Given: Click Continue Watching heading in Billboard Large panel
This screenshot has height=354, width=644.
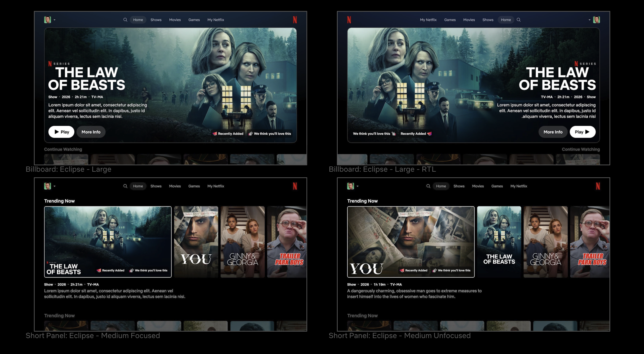Looking at the screenshot, I should pyautogui.click(x=63, y=149).
